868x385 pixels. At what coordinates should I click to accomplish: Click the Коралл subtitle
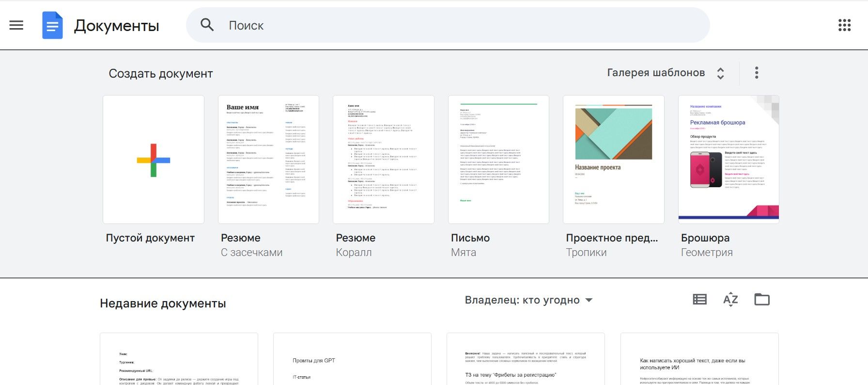pos(354,253)
